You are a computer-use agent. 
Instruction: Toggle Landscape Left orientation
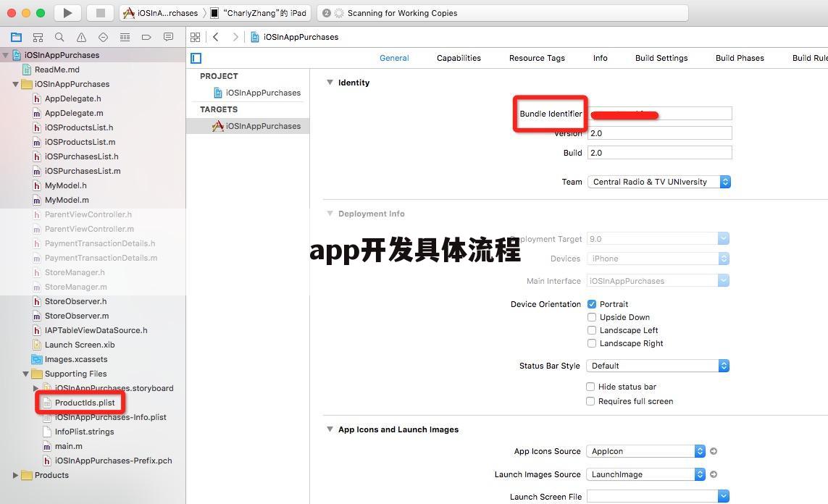coord(591,330)
